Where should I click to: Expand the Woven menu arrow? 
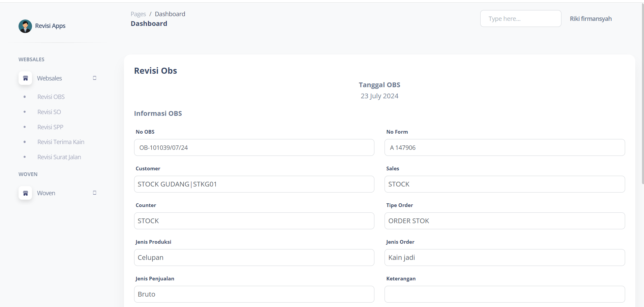click(94, 193)
